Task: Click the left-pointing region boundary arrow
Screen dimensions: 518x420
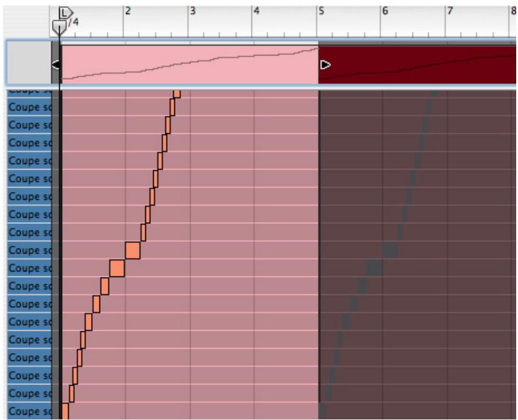Action: coord(54,63)
